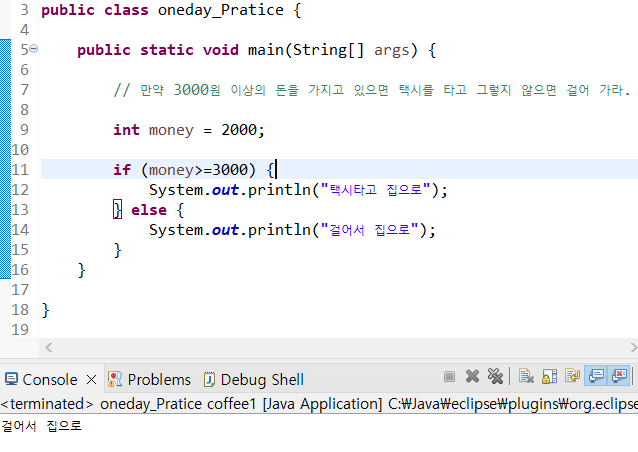Screen dimensions: 638x452
Task: Click the value 2000 on line 9
Action: [239, 130]
